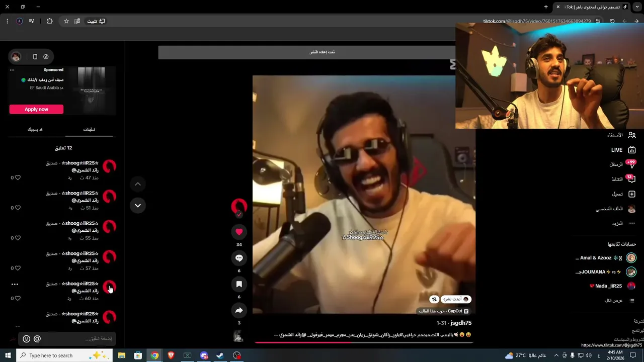
Task: Click the Windows taskbar search box
Action: pos(65,355)
